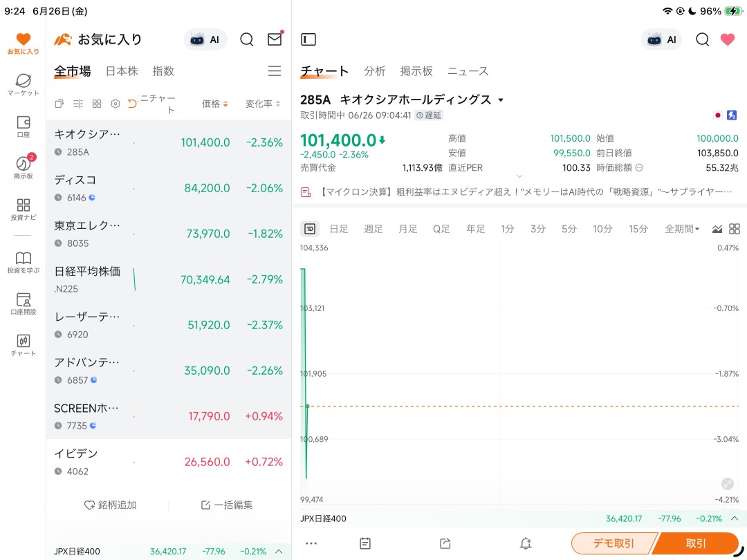
Task: Select the 1D chart period
Action: (310, 229)
